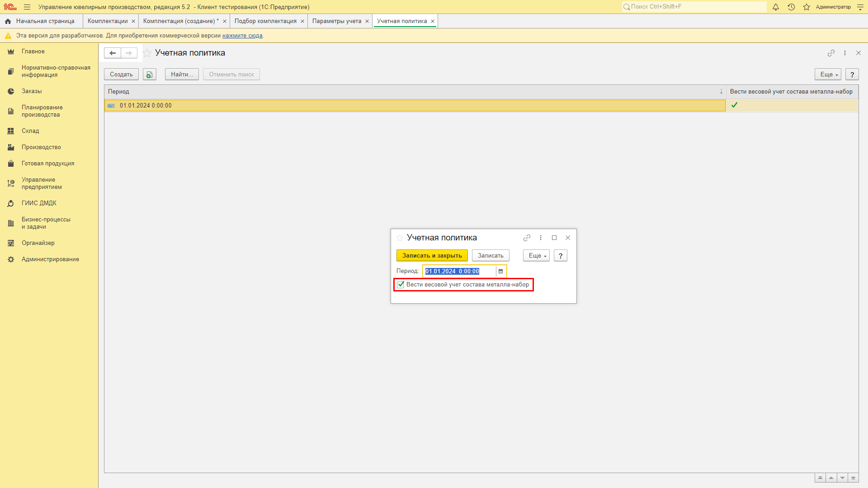Add Учетная политика list to favorites
This screenshot has height=488, width=868.
[x=147, y=53]
